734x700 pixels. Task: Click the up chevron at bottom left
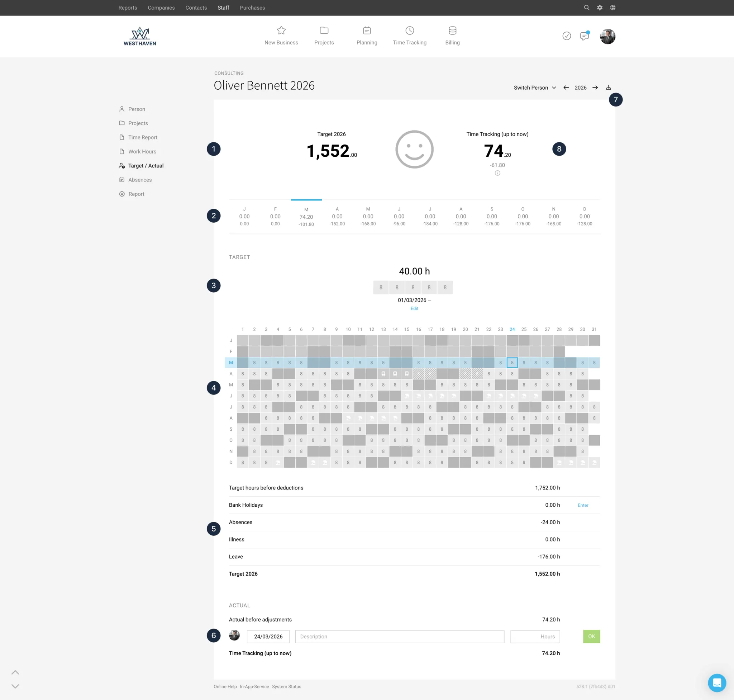15,672
